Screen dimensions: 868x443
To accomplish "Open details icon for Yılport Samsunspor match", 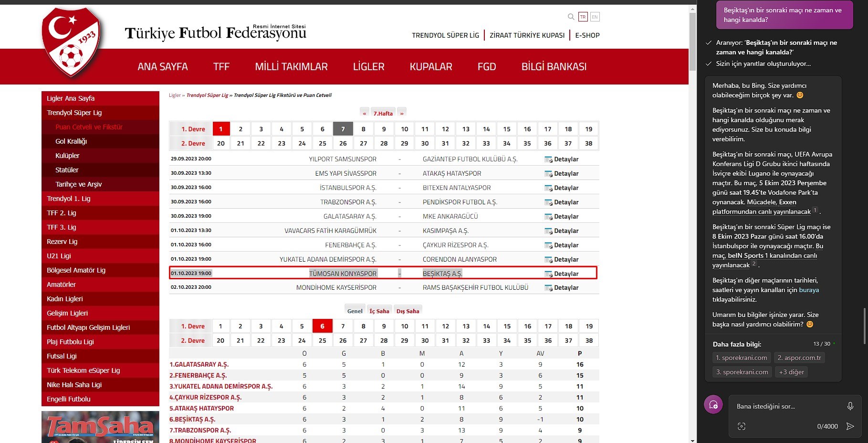I will click(548, 159).
